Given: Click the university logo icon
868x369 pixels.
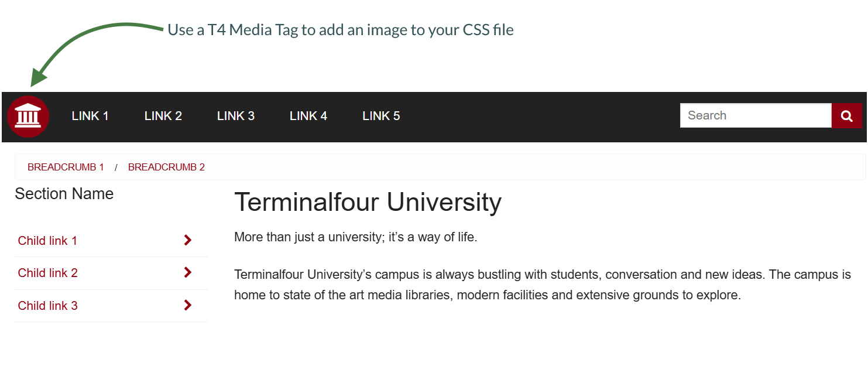Looking at the screenshot, I should (28, 116).
